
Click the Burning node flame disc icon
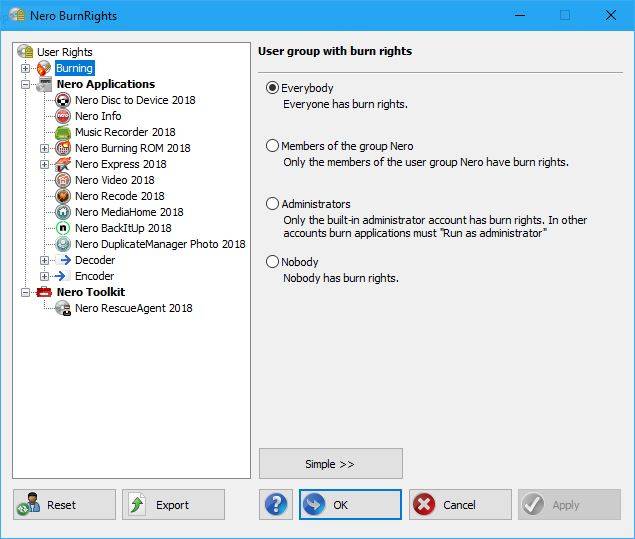pos(44,68)
